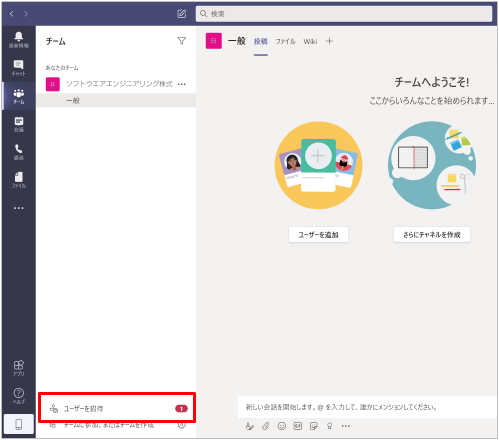Click the さらにチャネルを作成 button
499x440 pixels.
click(x=432, y=235)
